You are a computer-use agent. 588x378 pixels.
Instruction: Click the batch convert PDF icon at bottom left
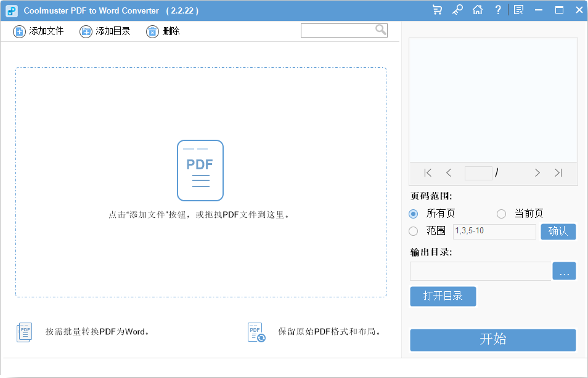coord(25,332)
